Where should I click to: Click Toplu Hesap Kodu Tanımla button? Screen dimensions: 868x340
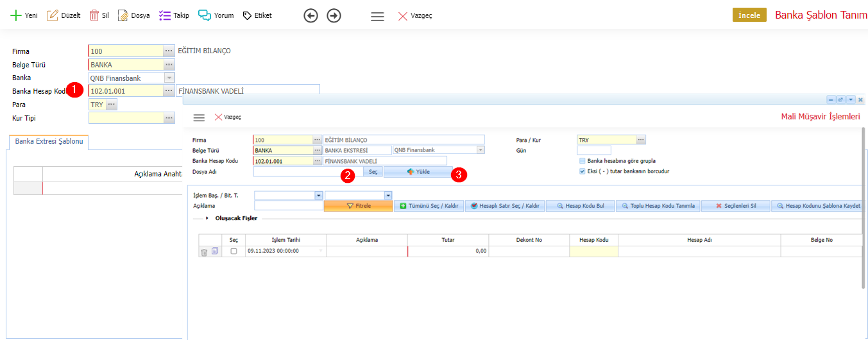click(658, 206)
